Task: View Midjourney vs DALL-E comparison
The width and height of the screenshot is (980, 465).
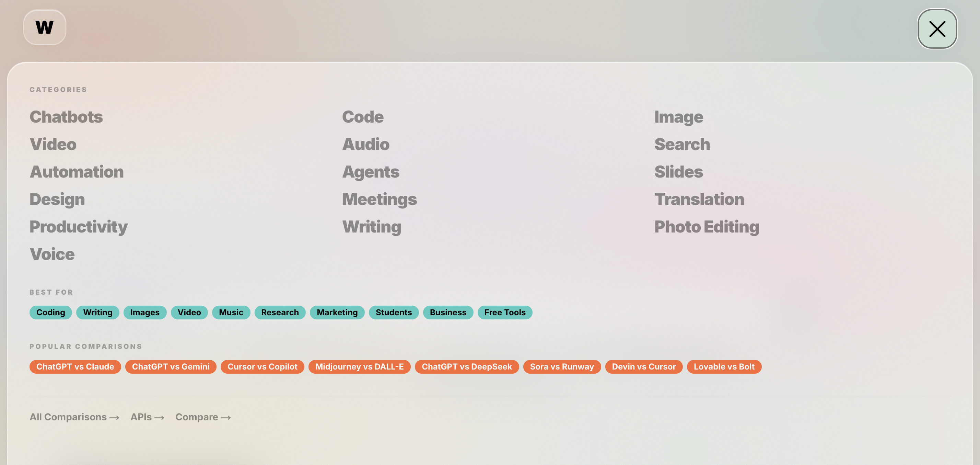Action: click(x=359, y=366)
